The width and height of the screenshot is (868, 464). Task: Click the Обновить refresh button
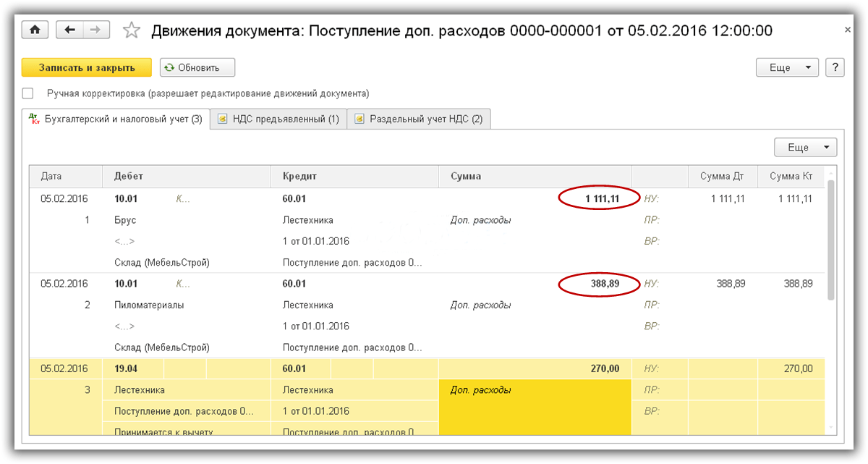coord(197,67)
